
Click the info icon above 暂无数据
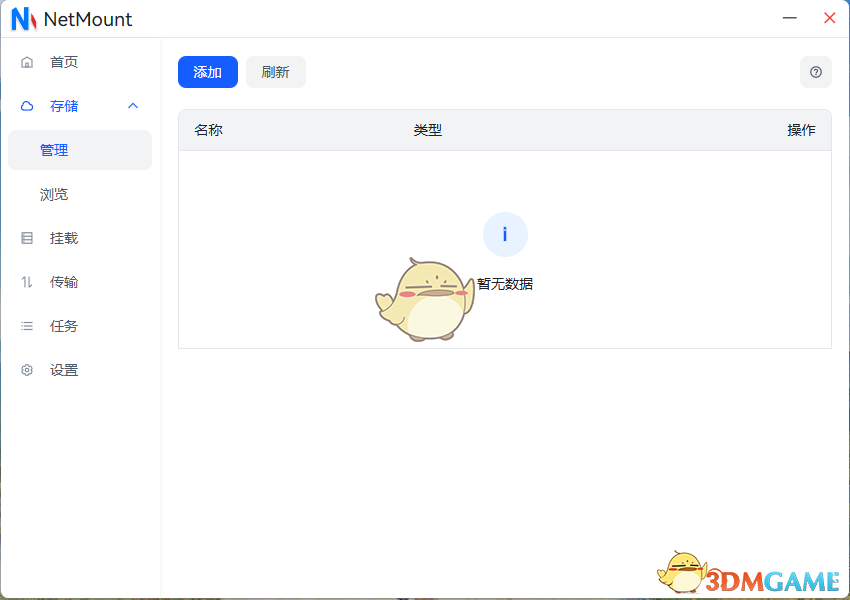505,234
